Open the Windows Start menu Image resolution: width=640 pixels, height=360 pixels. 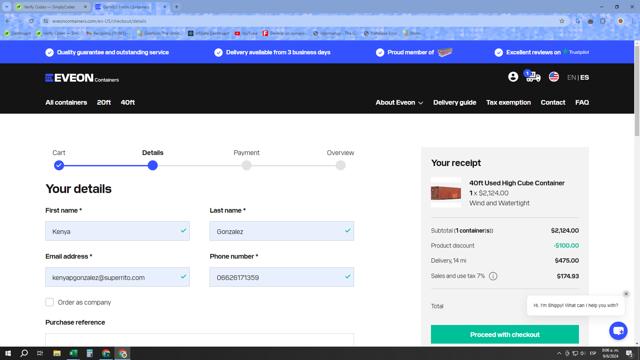(8, 353)
